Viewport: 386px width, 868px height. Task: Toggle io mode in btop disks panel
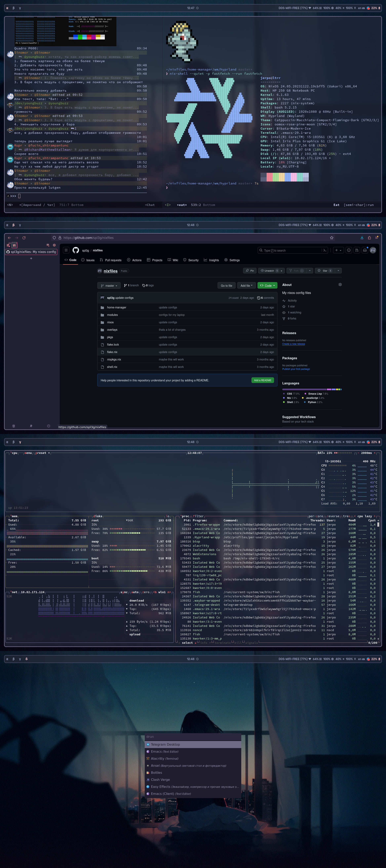tap(167, 516)
